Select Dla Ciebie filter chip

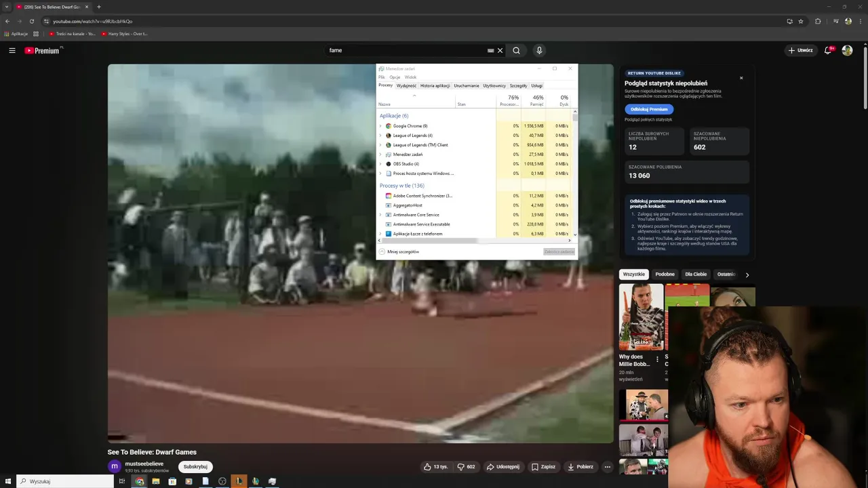pyautogui.click(x=696, y=274)
